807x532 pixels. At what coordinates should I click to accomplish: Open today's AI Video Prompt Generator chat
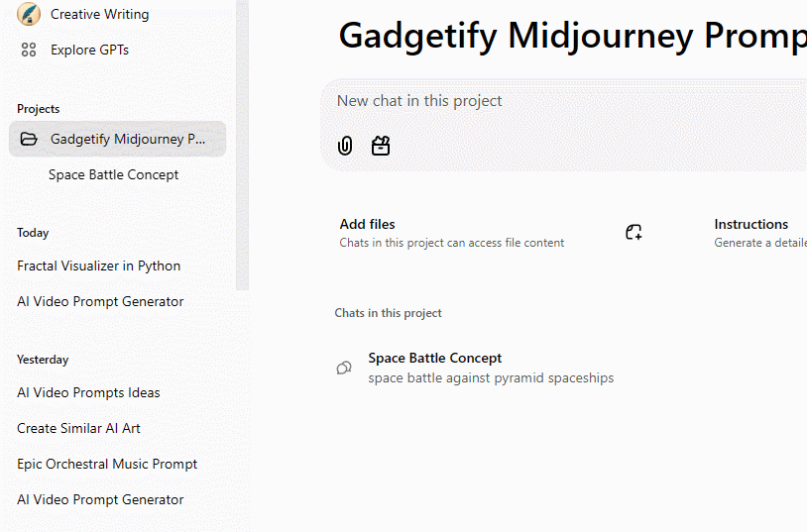(x=100, y=301)
